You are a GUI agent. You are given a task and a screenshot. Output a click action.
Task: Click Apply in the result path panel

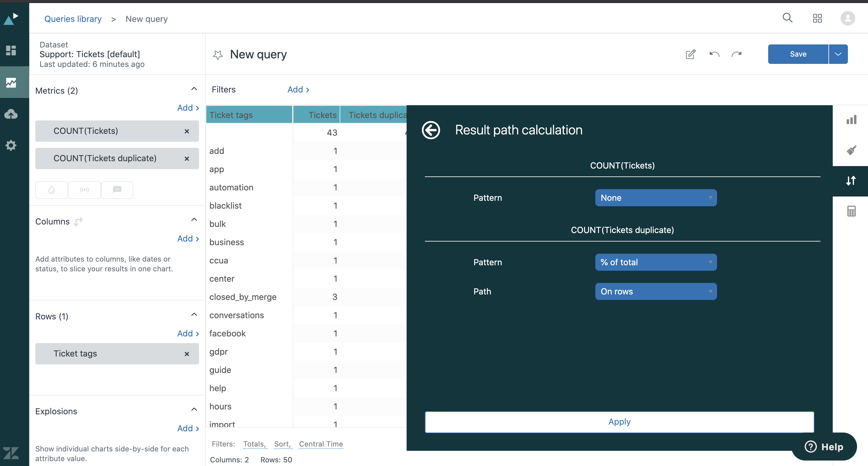tap(619, 422)
